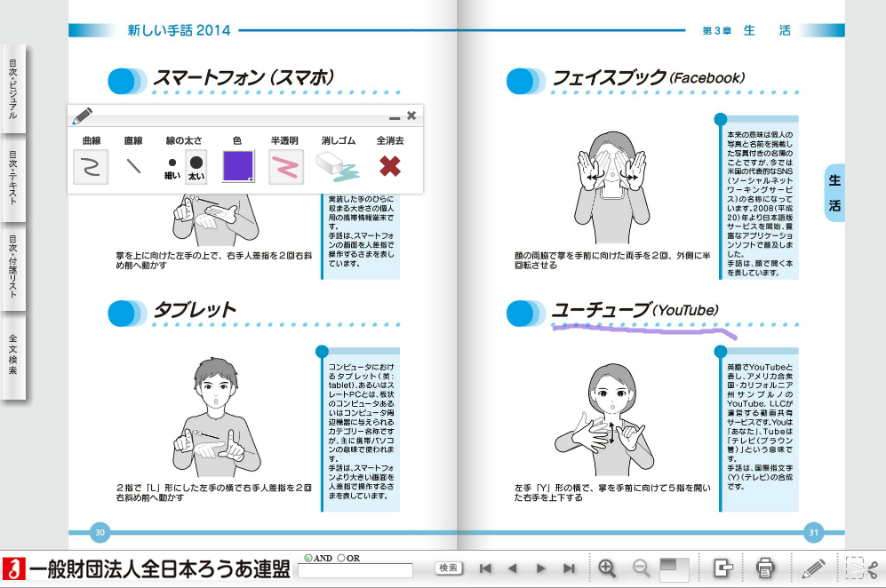Screen dimensions: 886x588
Task: Click the ユーチューブ (YouTube) heading
Action: click(635, 309)
